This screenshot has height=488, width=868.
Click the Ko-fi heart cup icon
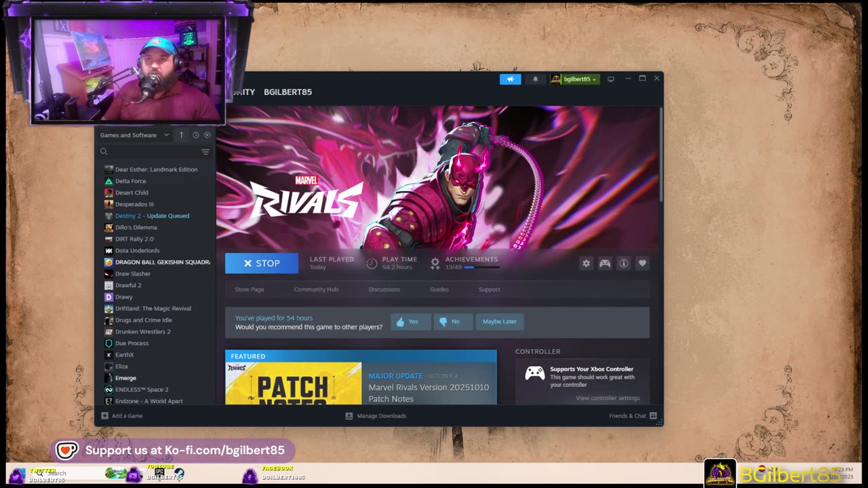66,451
